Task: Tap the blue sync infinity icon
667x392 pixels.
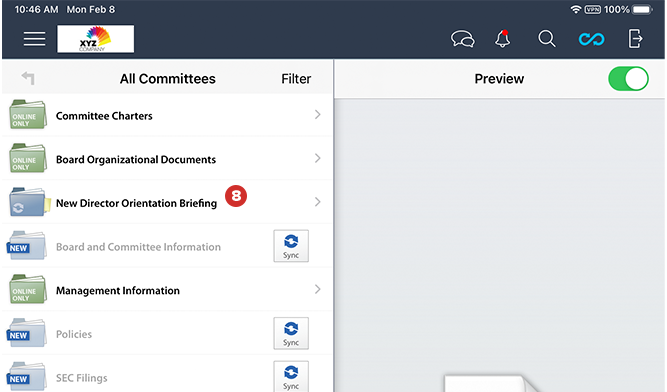Action: 591,39
